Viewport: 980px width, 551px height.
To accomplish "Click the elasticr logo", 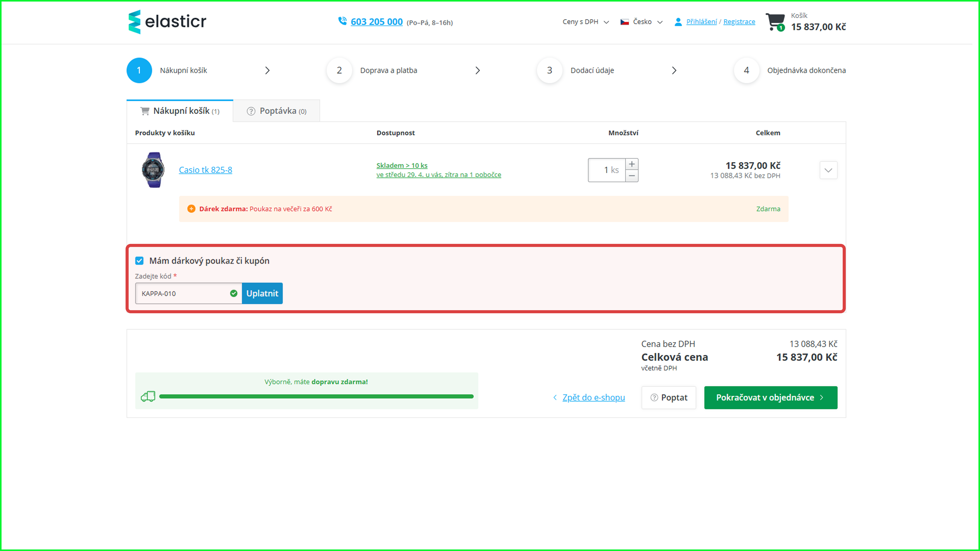I will point(167,22).
